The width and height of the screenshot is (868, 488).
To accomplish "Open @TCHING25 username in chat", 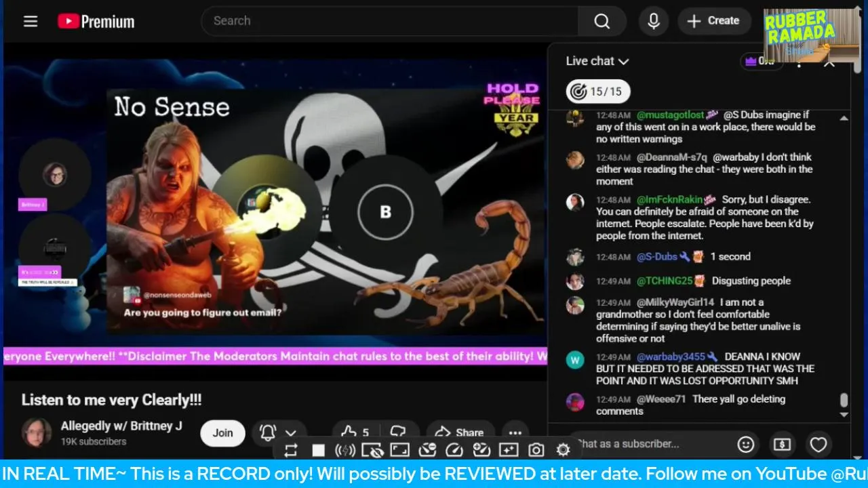I will tap(665, 281).
